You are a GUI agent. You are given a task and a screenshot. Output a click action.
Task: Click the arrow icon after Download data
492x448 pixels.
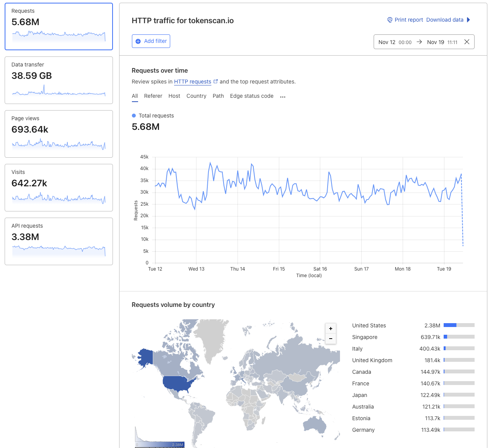coord(468,20)
